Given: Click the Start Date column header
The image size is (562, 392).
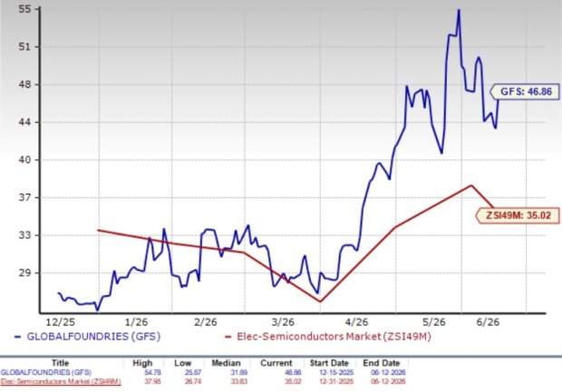Looking at the screenshot, I should pos(329,363).
